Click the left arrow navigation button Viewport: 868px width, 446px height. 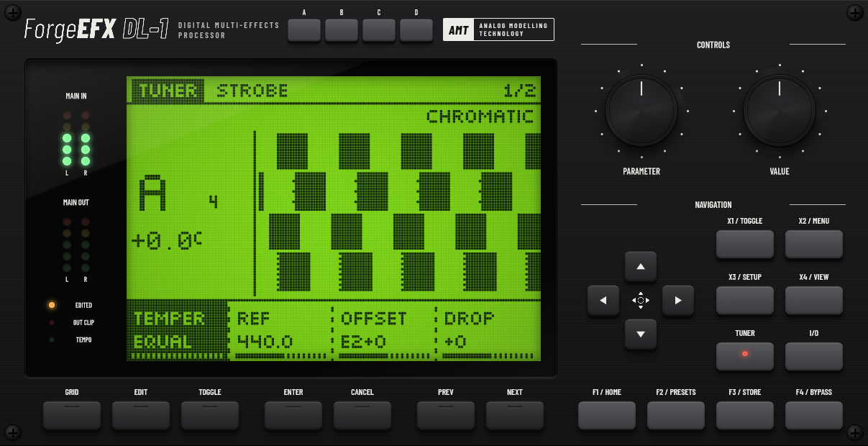tap(603, 300)
